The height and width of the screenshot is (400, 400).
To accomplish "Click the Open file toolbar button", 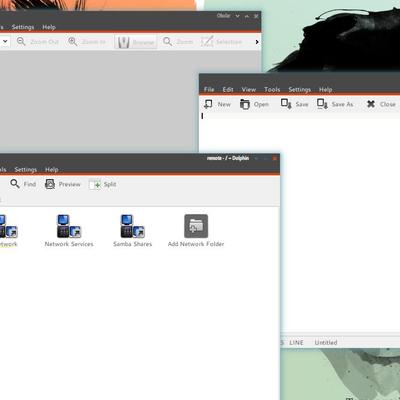I will pos(254,104).
